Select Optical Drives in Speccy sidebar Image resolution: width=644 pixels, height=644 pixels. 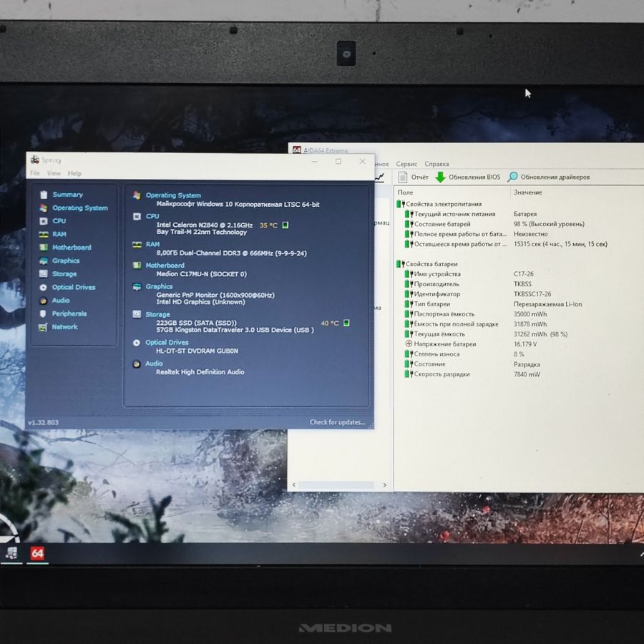74,287
